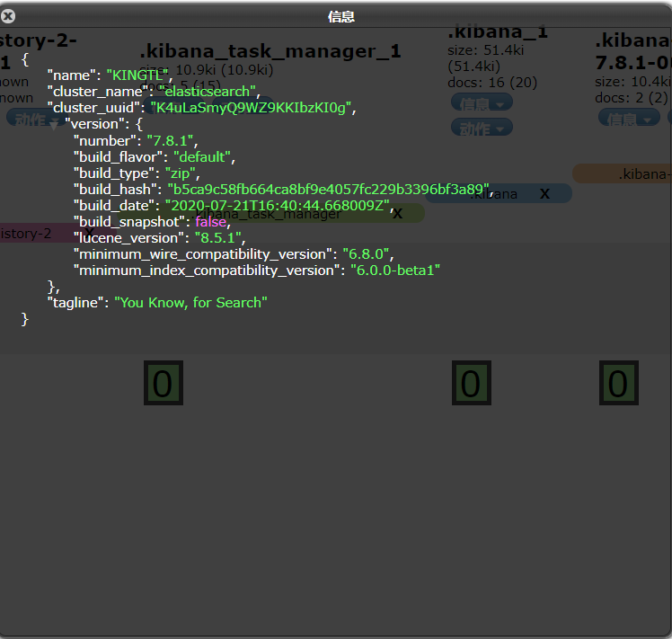Select the tagline "You Know, for Search"
Screen dimensions: 672x639
[190, 303]
